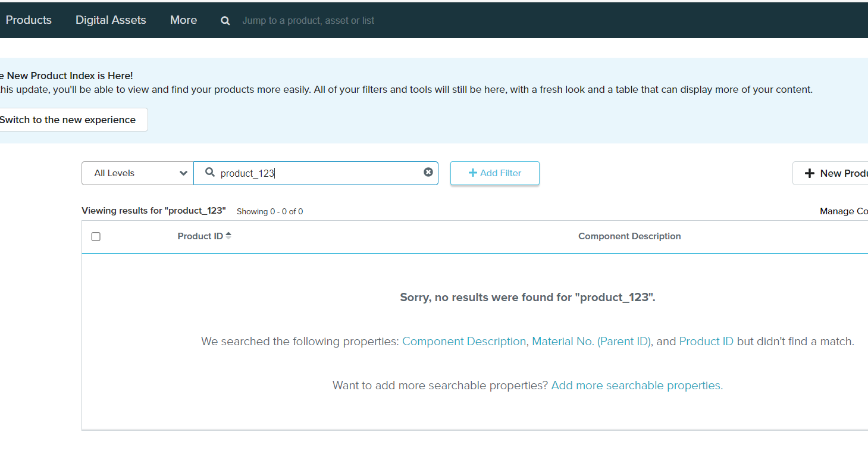Switch to the new experience
Screen dimensions: 868x469
[x=68, y=120]
